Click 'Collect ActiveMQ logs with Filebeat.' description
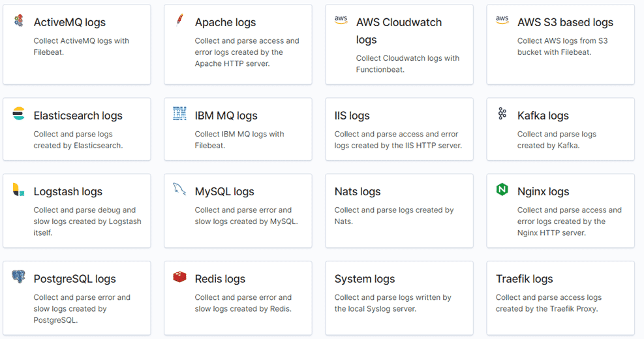This screenshot has height=339, width=644. pos(82,46)
